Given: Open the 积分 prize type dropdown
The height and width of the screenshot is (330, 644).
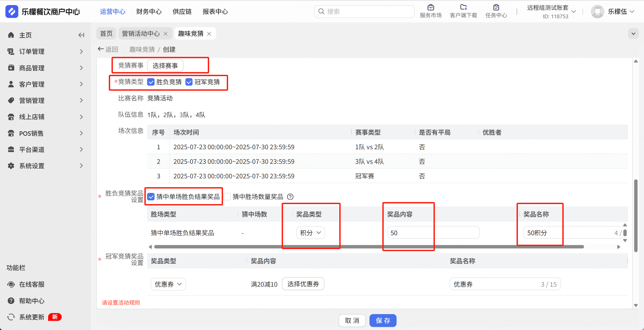Looking at the screenshot, I should point(310,233).
